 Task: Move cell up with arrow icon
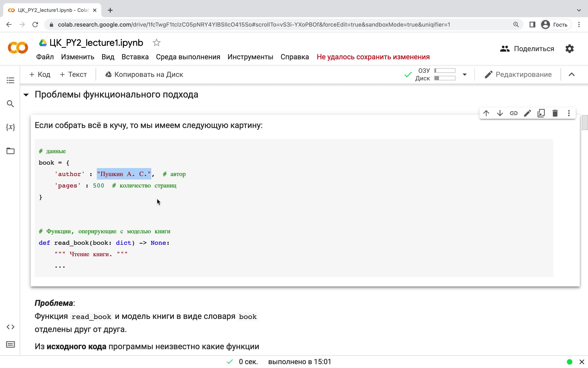coord(486,113)
